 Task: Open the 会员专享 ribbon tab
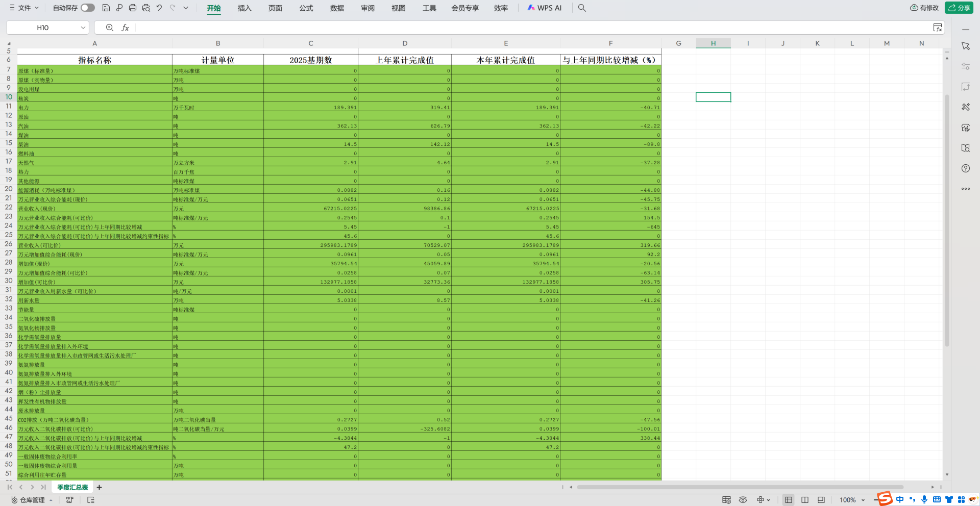pos(465,8)
